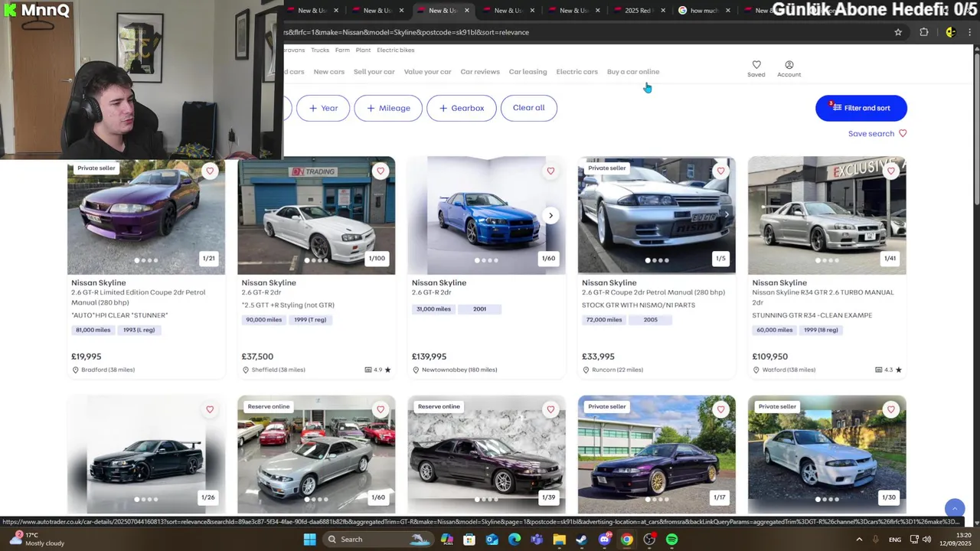Heart the private seller listing with 1/17 photos
Image resolution: width=980 pixels, height=551 pixels.
click(720, 409)
